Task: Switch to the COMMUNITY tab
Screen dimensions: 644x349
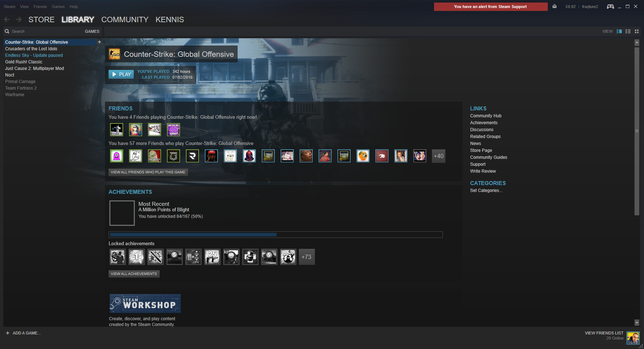Action: pos(125,20)
